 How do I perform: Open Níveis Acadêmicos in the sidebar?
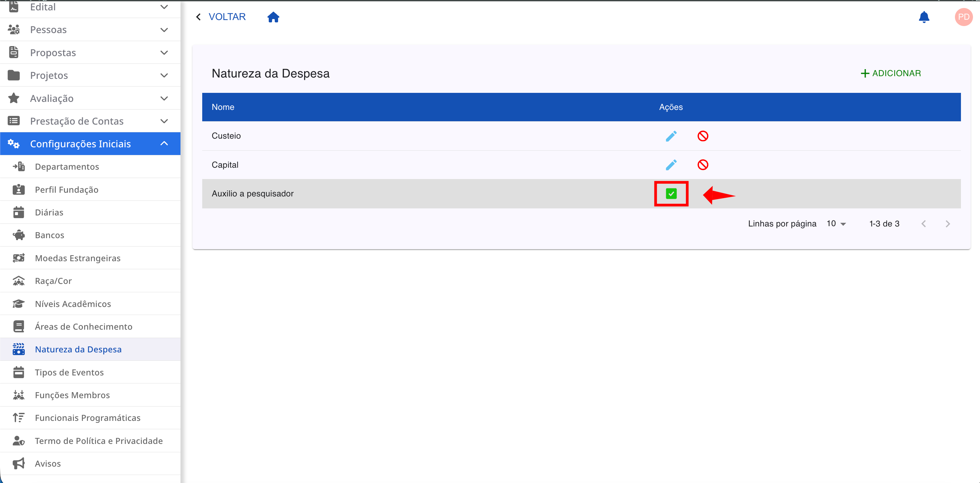tap(90, 304)
